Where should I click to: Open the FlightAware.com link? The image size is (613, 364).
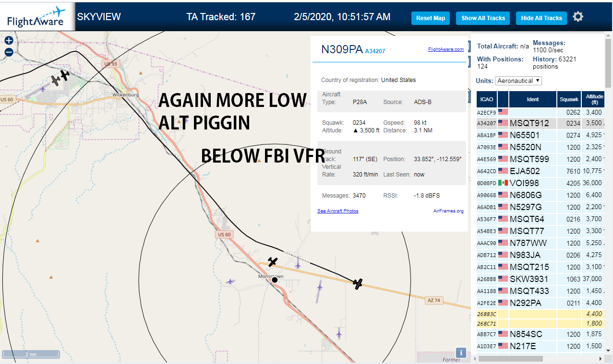tap(446, 49)
